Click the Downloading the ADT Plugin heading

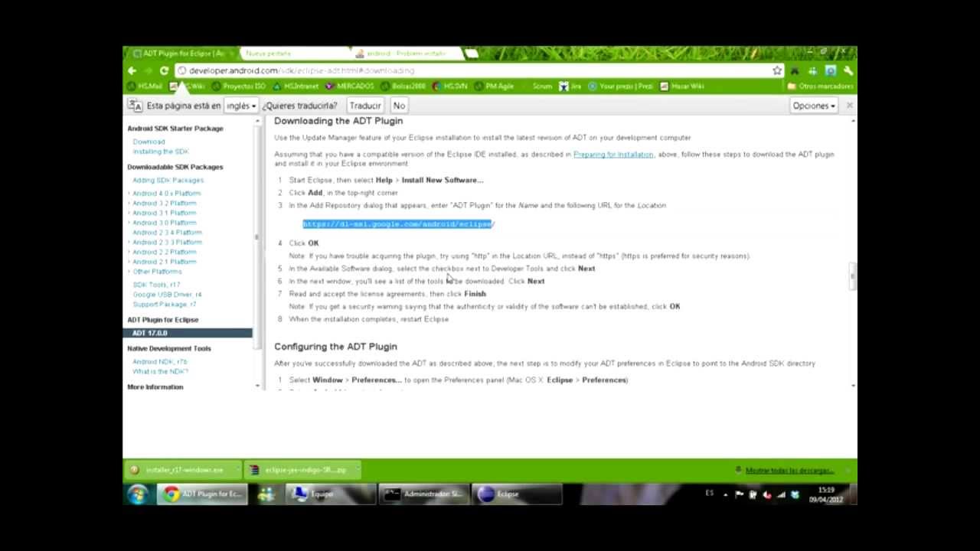pos(338,121)
